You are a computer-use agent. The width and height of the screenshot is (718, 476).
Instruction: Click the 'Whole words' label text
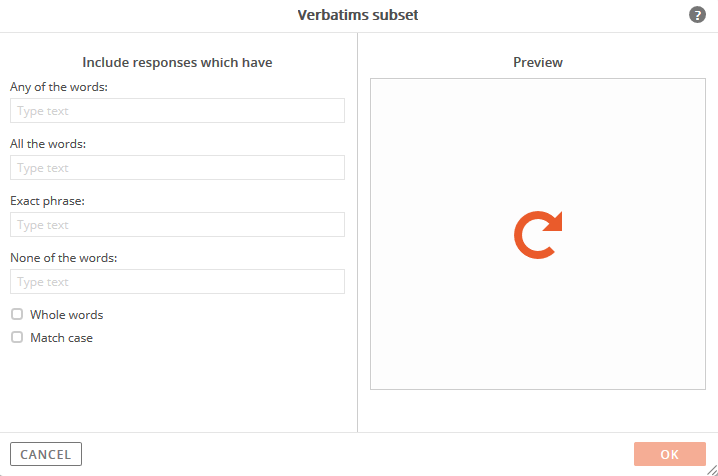point(66,315)
